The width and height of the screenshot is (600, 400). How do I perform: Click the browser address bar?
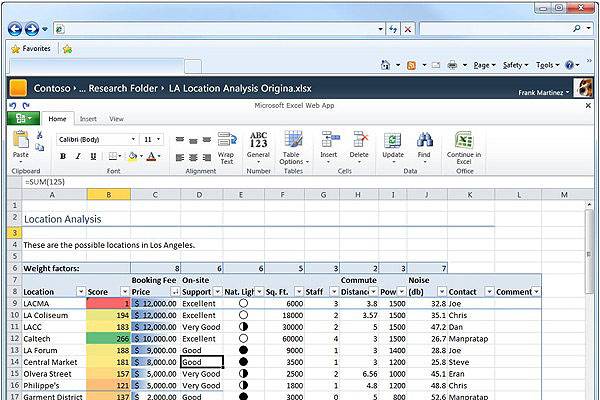coord(219,29)
